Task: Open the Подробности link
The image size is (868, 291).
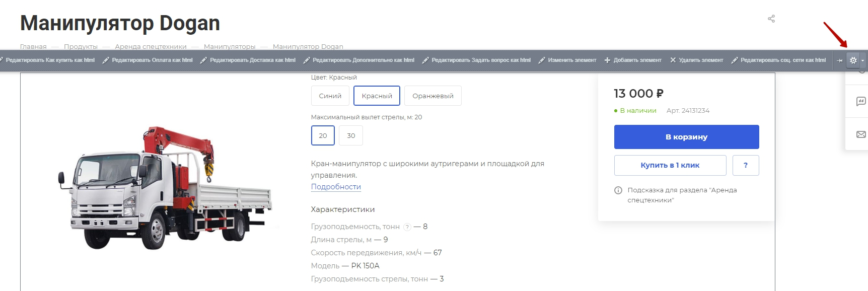Action: point(336,187)
